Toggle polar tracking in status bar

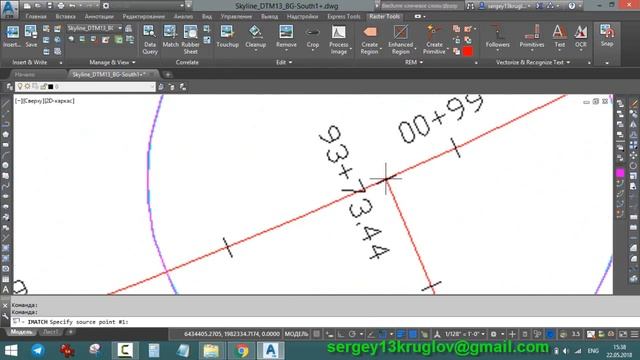tap(352, 334)
